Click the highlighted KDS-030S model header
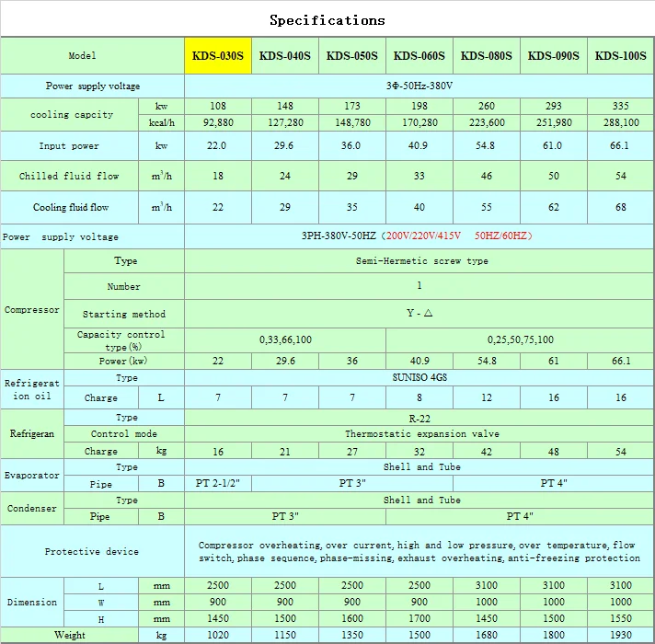 tap(218, 55)
